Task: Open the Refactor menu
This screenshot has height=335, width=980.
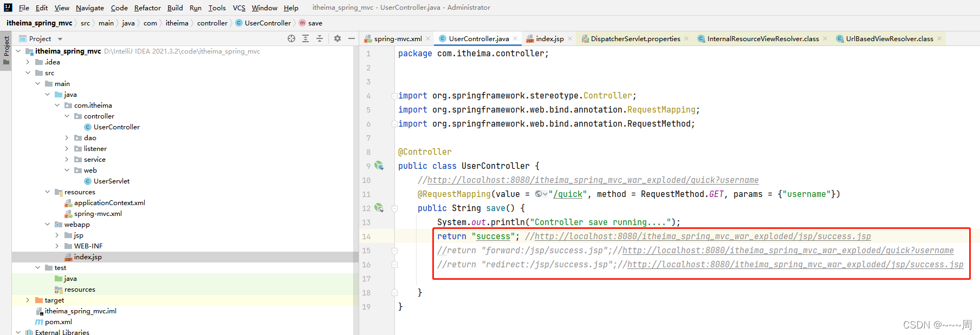Action: (x=147, y=8)
